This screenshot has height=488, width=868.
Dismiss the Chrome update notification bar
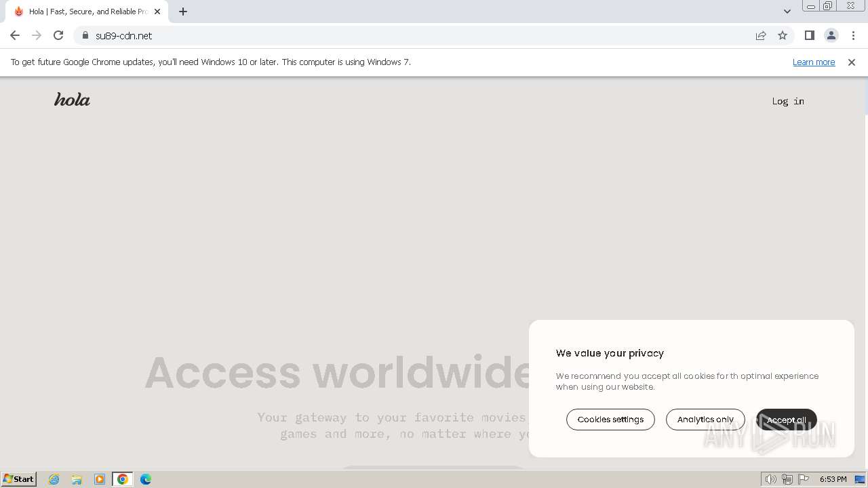pyautogui.click(x=852, y=62)
